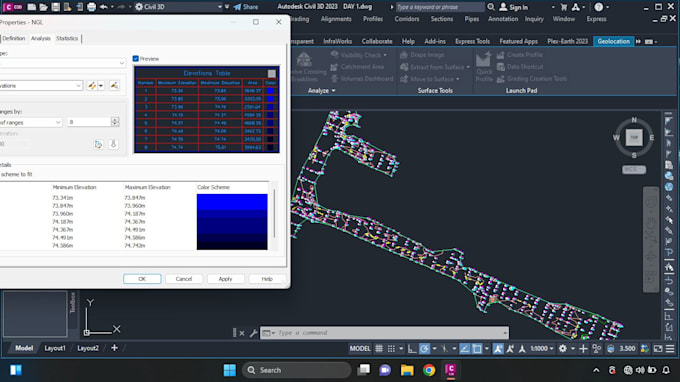Click the darkest bottom color scheme band

232,246
